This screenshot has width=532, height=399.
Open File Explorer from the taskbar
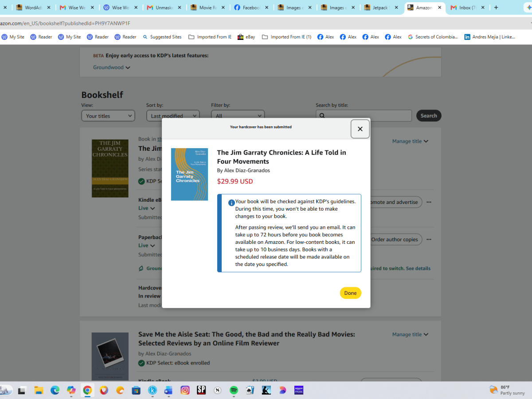[39, 390]
